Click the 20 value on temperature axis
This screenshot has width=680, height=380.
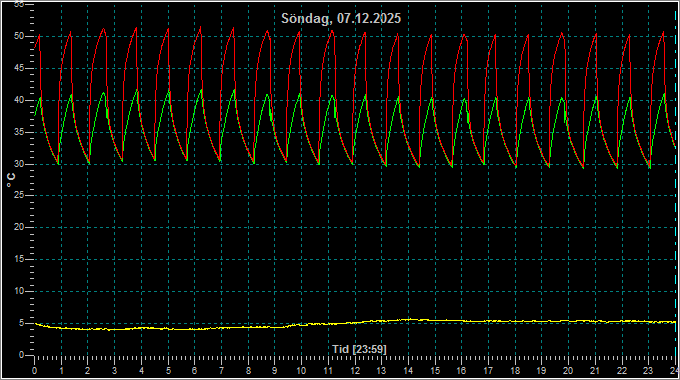[19, 227]
